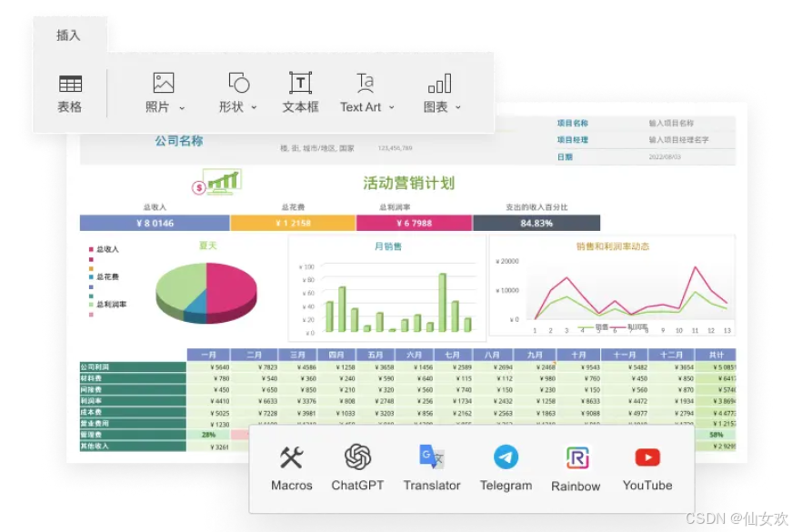This screenshot has width=792, height=532.
Task: Click the 二月 column header
Action: point(254,355)
